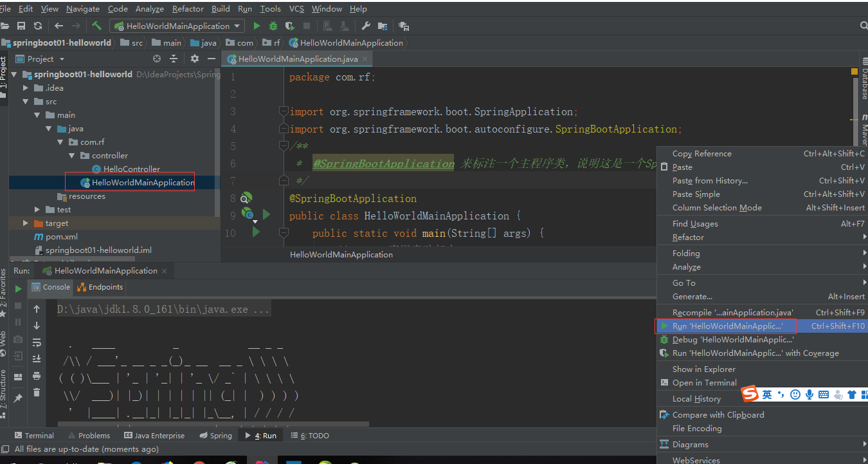868x464 pixels.
Task: Open the VCS menu
Action: coord(296,9)
